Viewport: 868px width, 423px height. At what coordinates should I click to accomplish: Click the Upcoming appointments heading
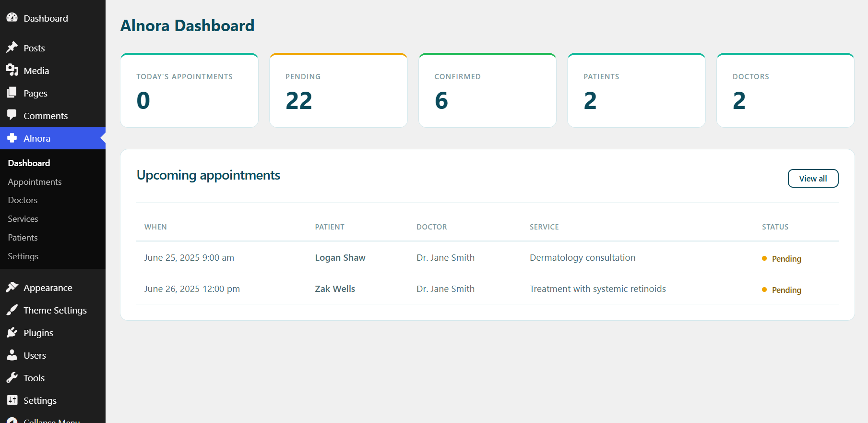tap(208, 176)
